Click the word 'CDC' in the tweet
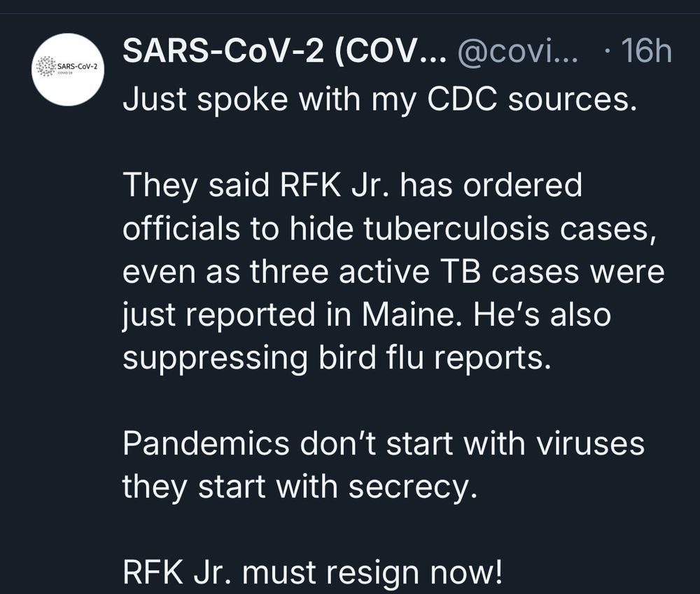700x594 pixels. point(462,98)
